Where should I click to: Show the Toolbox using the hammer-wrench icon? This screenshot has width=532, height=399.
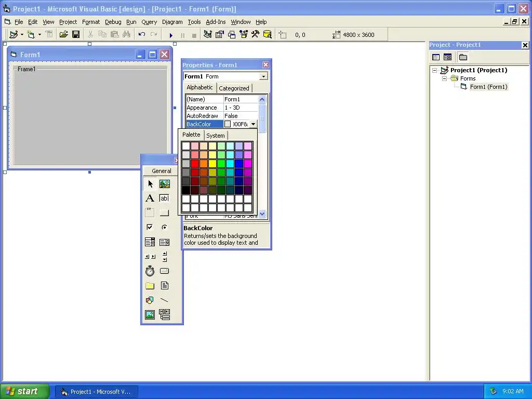coord(256,35)
